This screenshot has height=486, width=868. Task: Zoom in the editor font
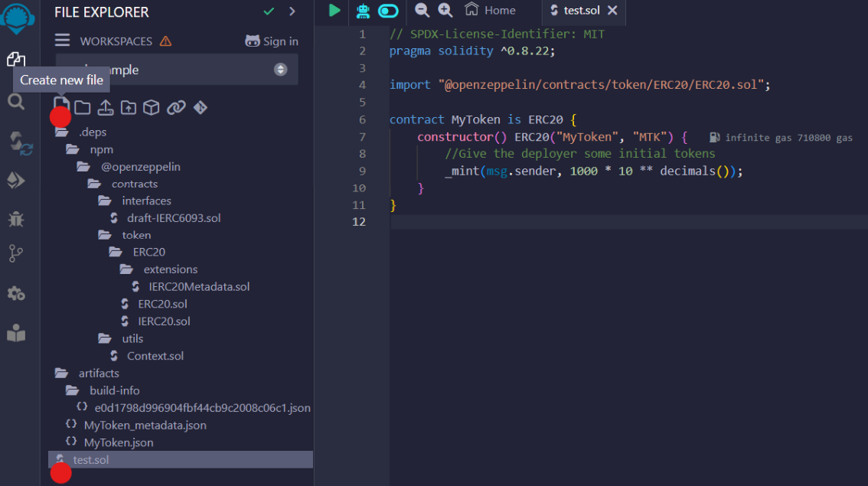click(445, 10)
